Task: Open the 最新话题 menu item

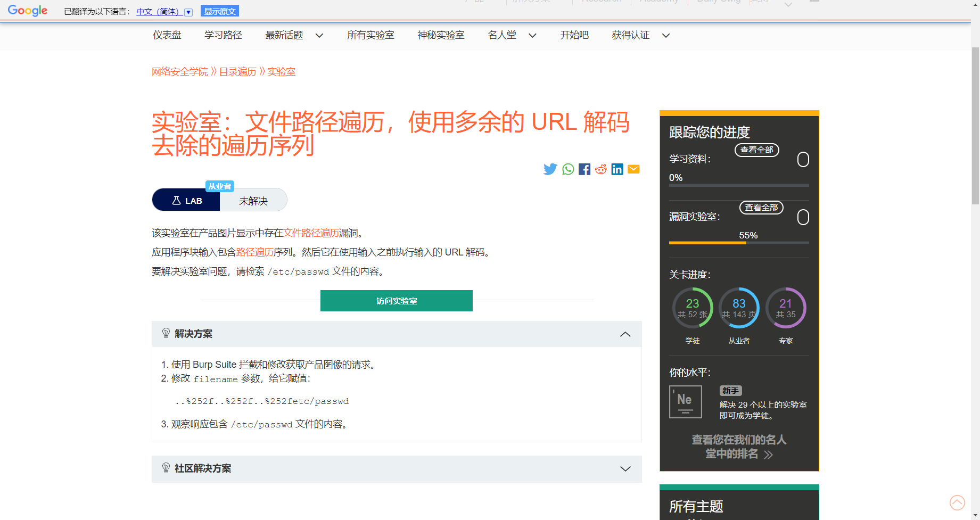Action: (284, 35)
